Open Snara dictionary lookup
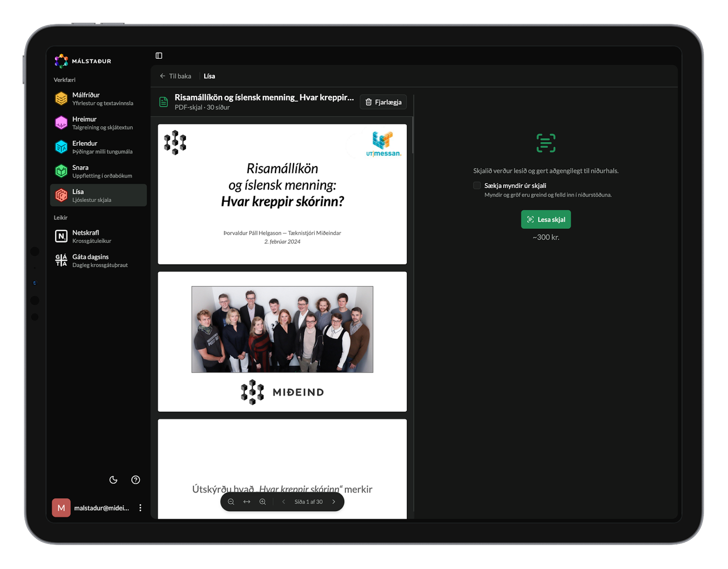Screen dimensions: 728x569 [98, 171]
